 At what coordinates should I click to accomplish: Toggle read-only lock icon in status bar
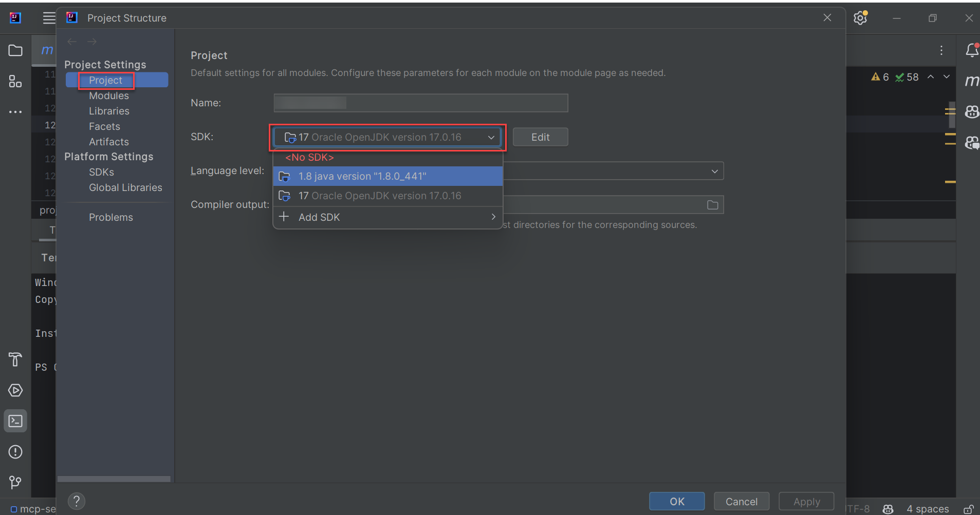tap(968, 509)
